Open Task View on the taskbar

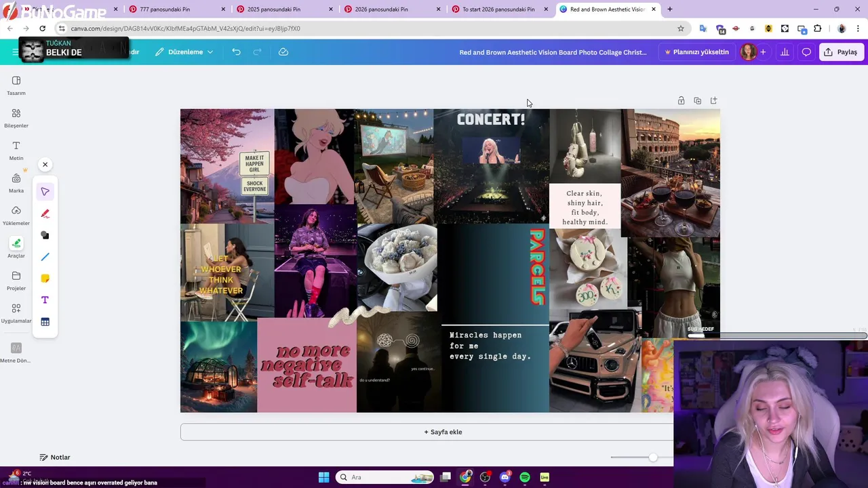coord(446,477)
